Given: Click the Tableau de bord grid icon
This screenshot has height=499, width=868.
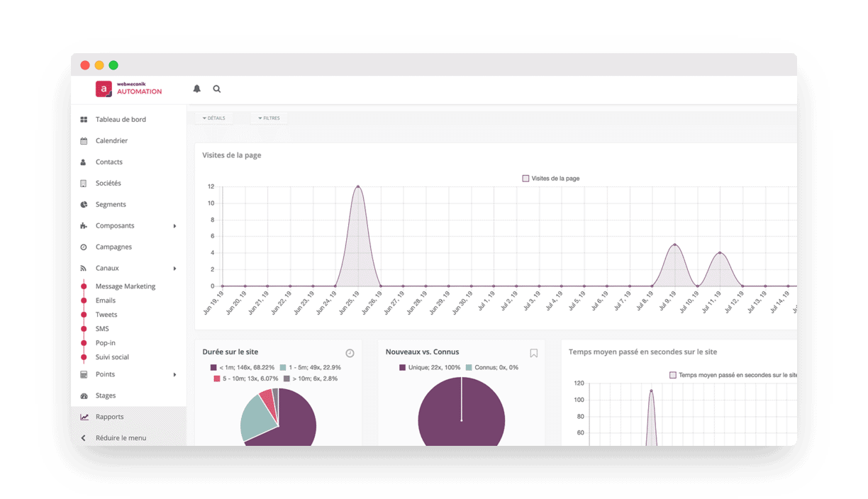Looking at the screenshot, I should click(x=84, y=120).
